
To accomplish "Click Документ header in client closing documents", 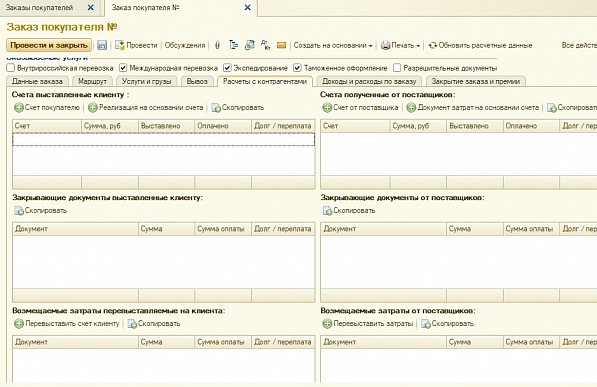I will point(75,229).
